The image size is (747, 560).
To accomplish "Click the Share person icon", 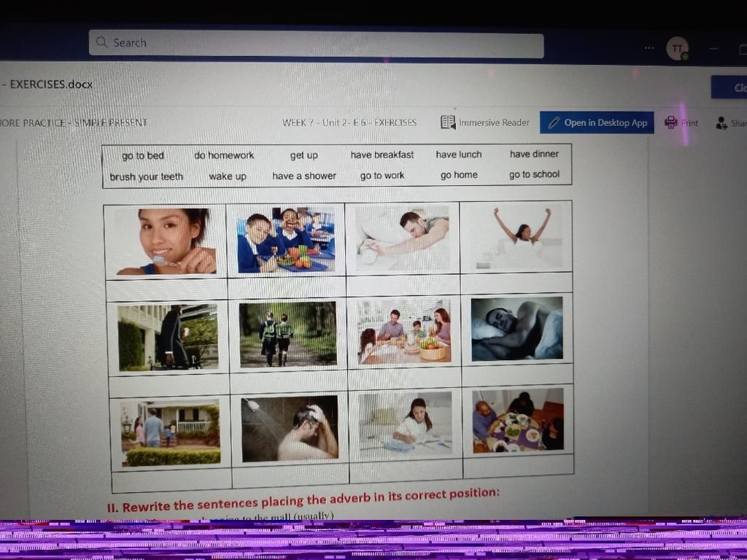I will coord(721,123).
